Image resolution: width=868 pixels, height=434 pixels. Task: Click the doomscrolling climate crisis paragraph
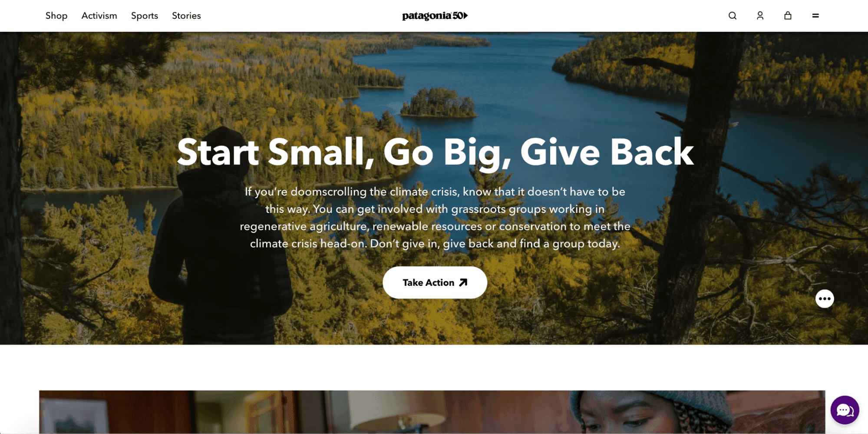[x=435, y=217]
